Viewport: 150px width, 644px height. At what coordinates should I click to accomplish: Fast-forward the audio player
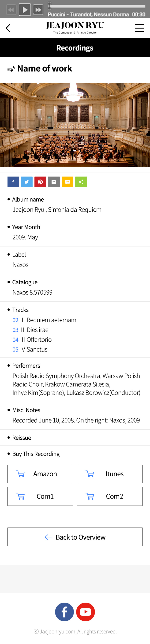(x=38, y=10)
